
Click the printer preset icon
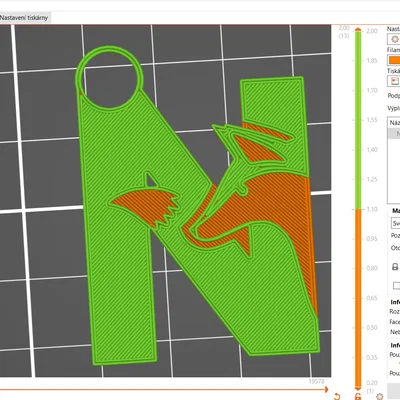point(394,81)
